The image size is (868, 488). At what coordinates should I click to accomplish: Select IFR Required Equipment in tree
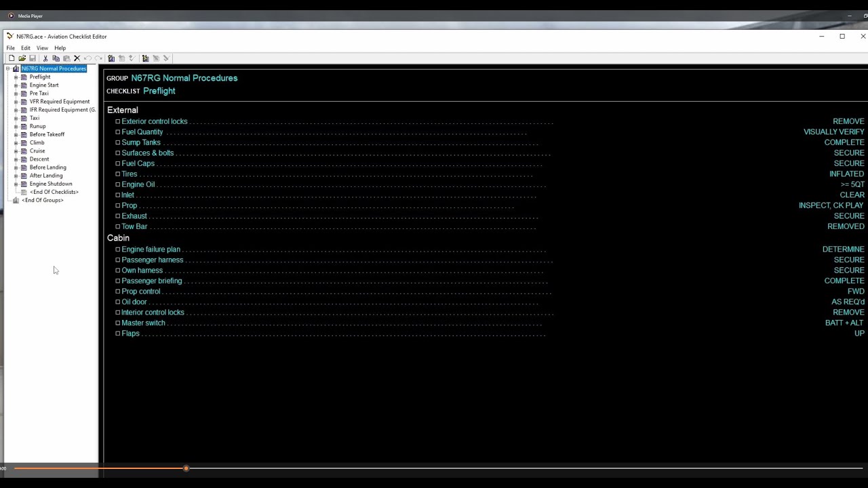(62, 110)
